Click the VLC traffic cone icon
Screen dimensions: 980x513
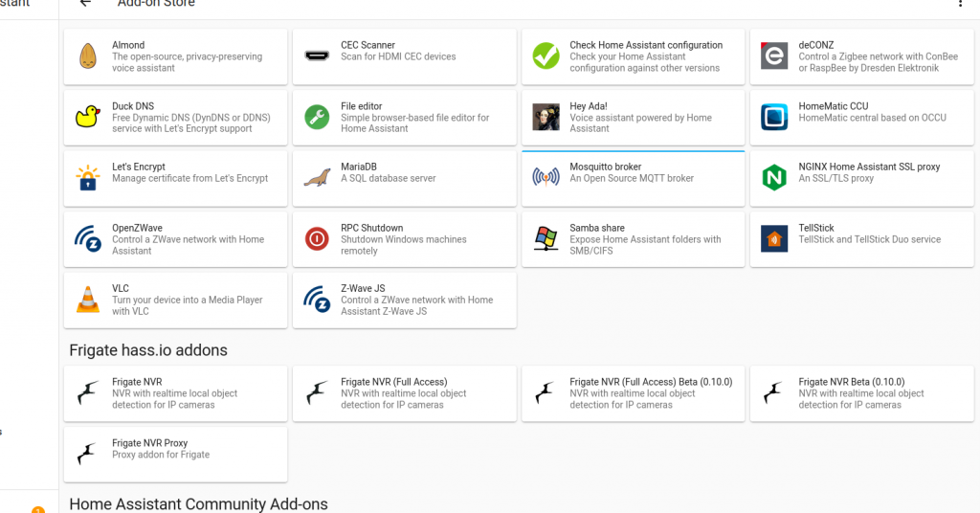(88, 300)
